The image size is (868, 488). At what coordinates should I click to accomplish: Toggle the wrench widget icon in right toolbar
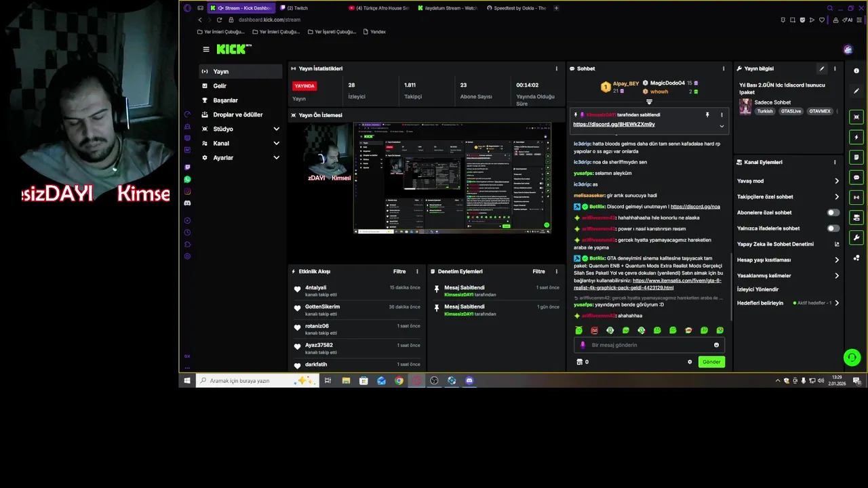[856, 238]
